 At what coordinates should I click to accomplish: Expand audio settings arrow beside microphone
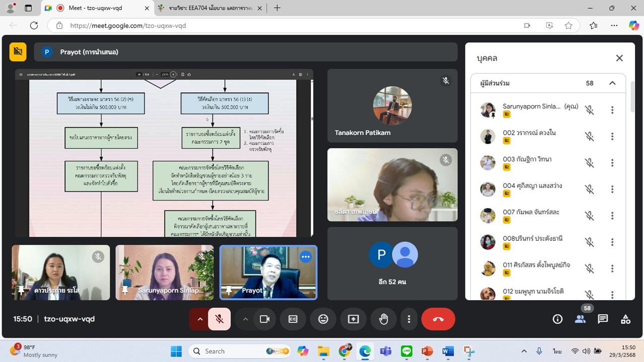200,319
